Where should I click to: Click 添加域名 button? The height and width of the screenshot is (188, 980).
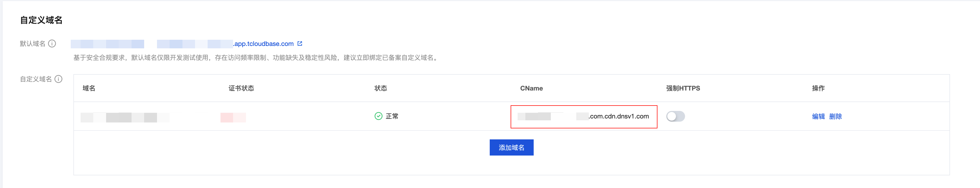coord(511,147)
